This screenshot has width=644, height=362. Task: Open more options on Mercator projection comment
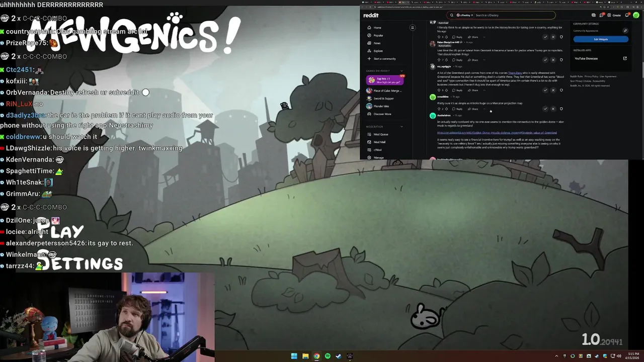[485, 109]
